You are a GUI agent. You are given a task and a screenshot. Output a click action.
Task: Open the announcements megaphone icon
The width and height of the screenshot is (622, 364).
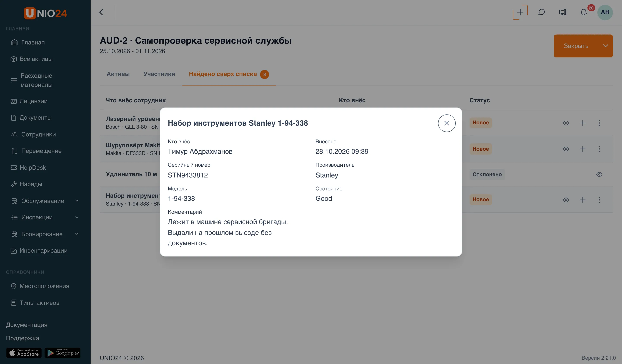(563, 12)
